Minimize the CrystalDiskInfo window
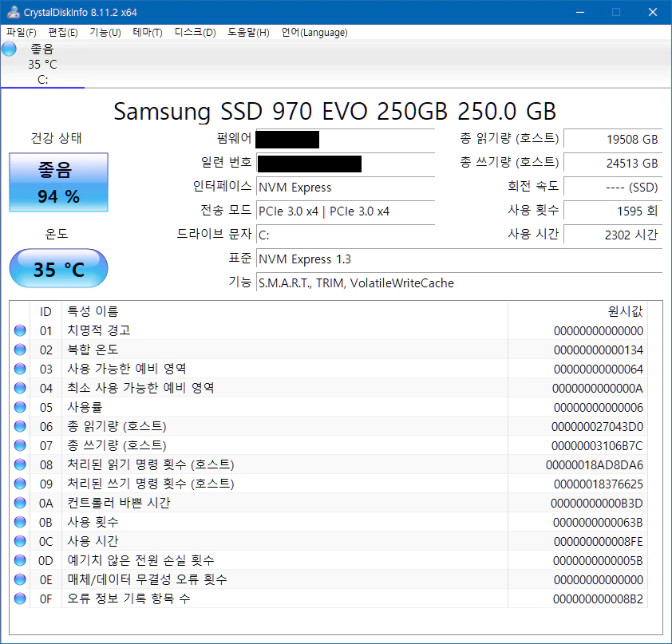The image size is (672, 644). click(580, 12)
